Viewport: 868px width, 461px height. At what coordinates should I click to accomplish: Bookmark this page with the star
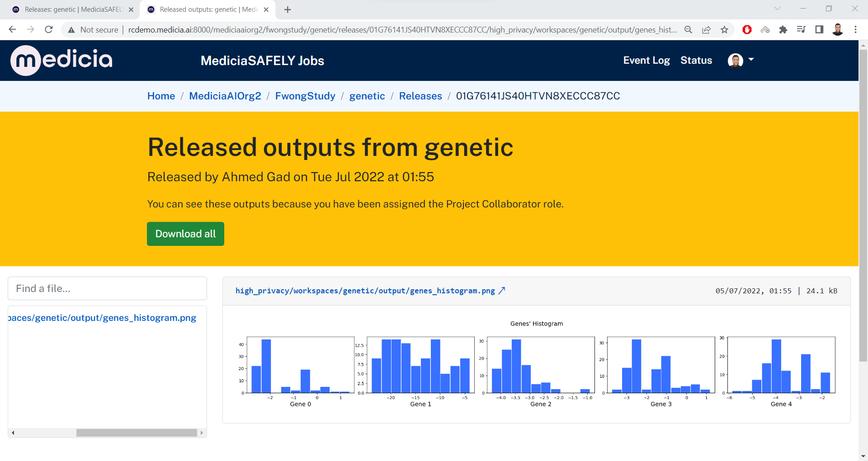724,29
